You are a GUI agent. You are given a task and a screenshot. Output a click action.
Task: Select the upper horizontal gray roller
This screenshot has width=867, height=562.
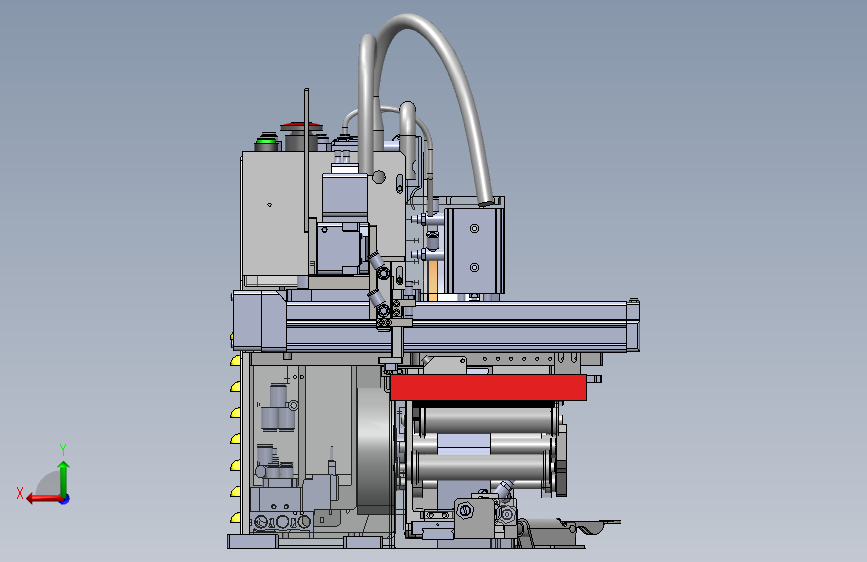[x=487, y=420]
